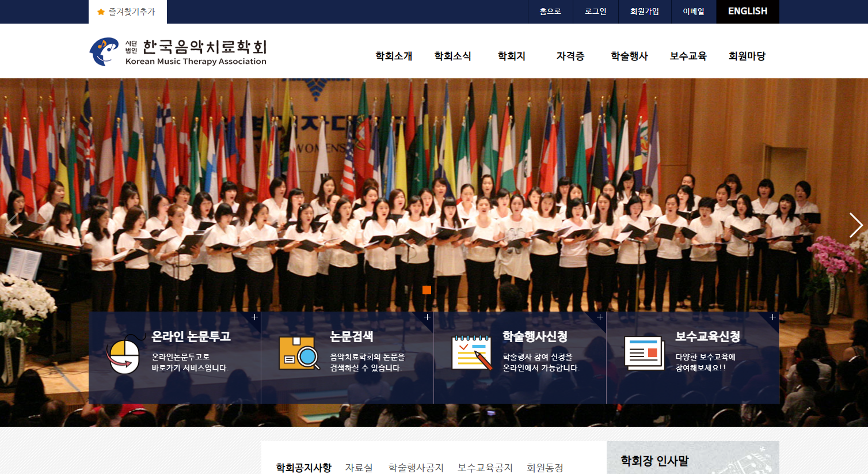Screen dimensions: 868x474
Task: Expand plus icon on 논문검색 card
Action: click(427, 317)
